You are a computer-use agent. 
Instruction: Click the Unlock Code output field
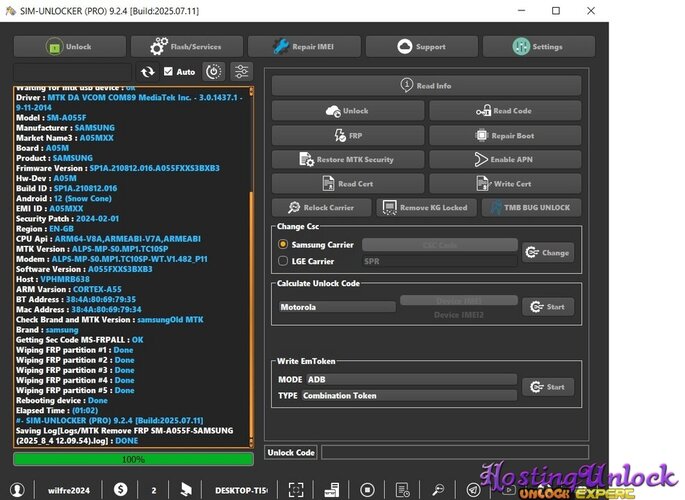click(x=455, y=452)
